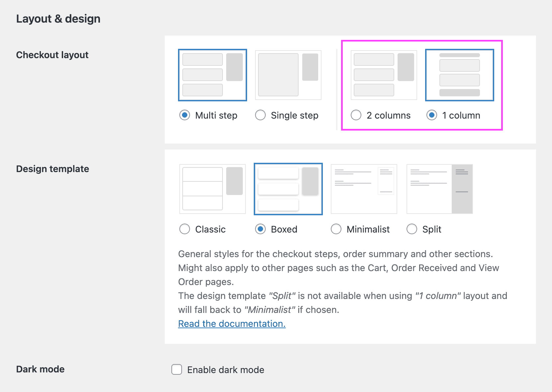The height and width of the screenshot is (392, 552).
Task: Select the 2 columns layout option
Action: pos(356,115)
